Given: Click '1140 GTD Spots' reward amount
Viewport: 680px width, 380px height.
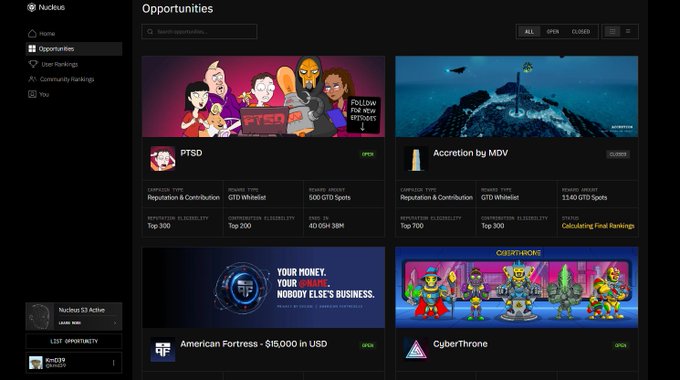Looking at the screenshot, I should pyautogui.click(x=584, y=198).
